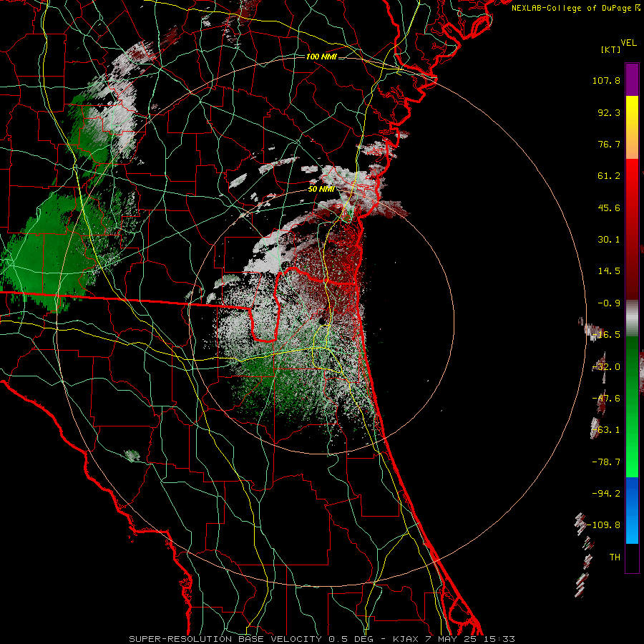644x644 pixels.
Task: Click the -47.6 velocity scale value
Action: coord(606,399)
